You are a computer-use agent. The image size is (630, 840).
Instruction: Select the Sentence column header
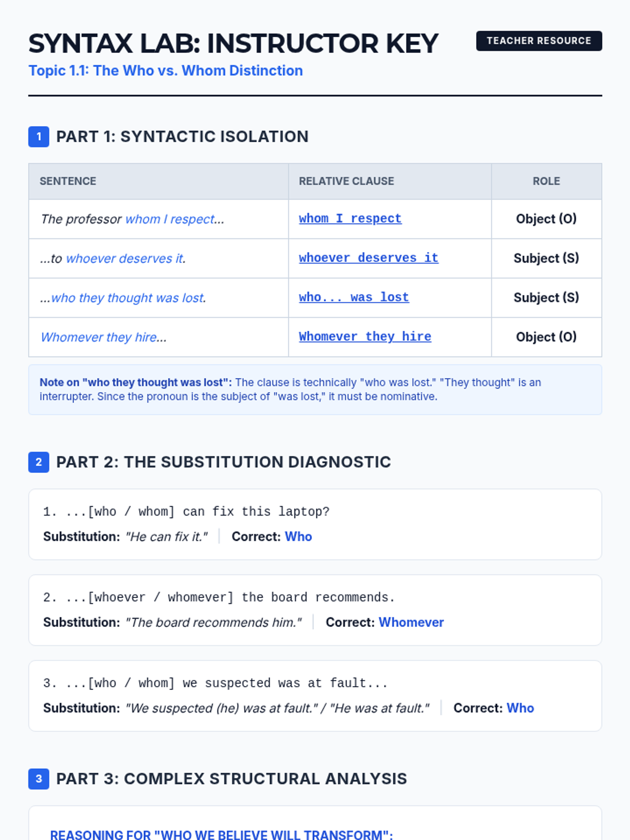pyautogui.click(x=68, y=181)
